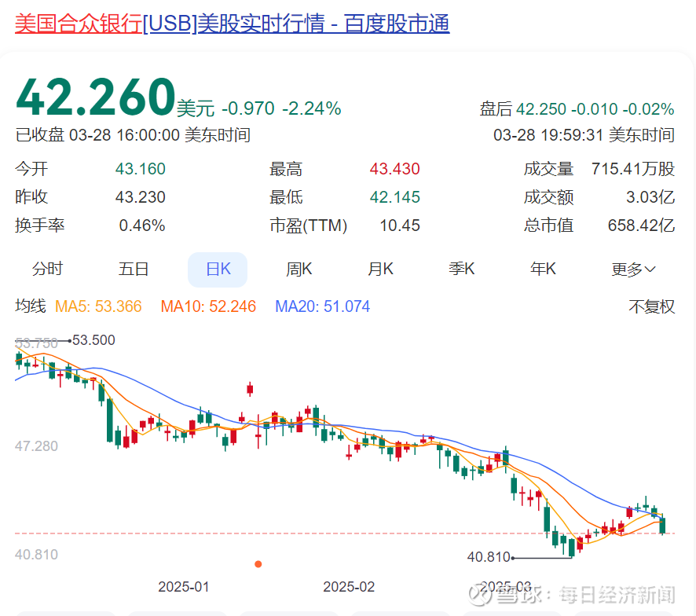Click the -2.24% daily change percentage
The height and width of the screenshot is (616, 696).
pyautogui.click(x=312, y=108)
